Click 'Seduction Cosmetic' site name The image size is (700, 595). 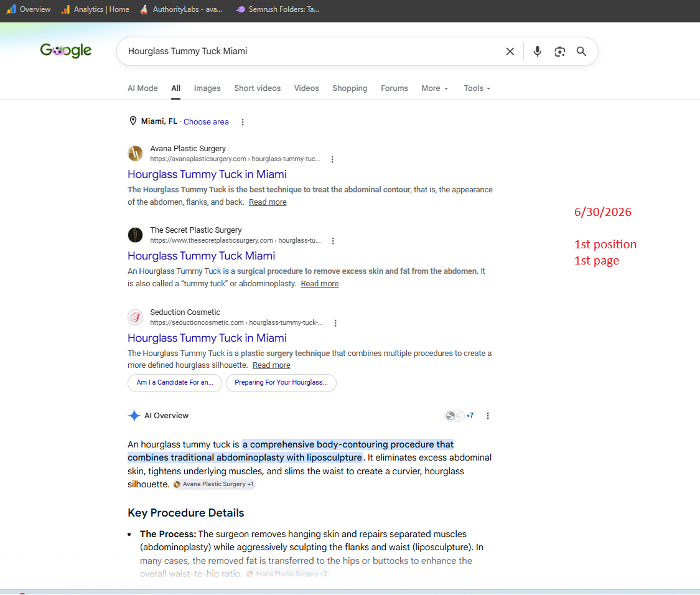[x=185, y=312]
